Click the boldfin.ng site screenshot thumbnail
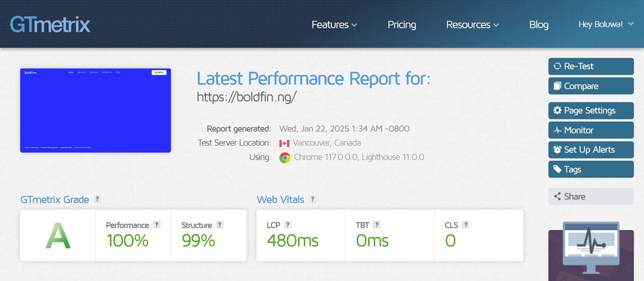Image resolution: width=644 pixels, height=281 pixels. click(x=96, y=111)
